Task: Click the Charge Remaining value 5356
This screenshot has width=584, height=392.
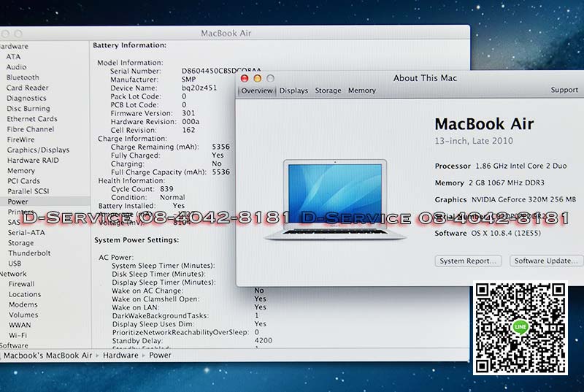Action: (x=221, y=147)
